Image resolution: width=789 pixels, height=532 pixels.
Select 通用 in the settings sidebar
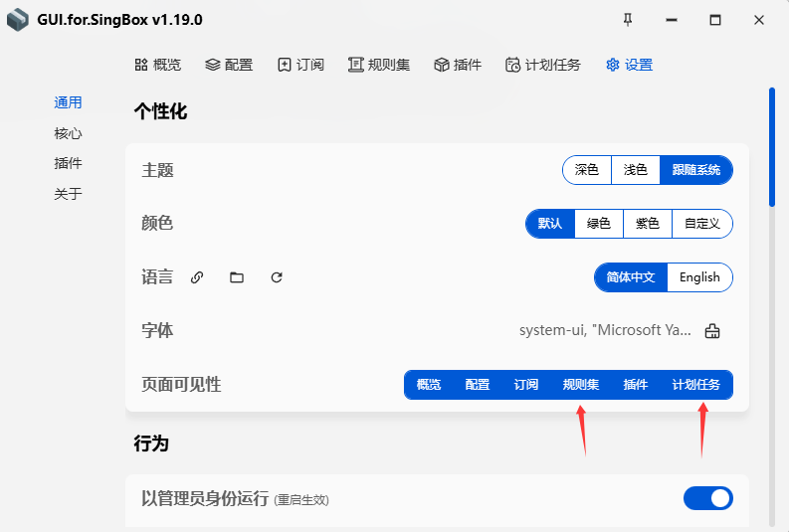tap(68, 102)
